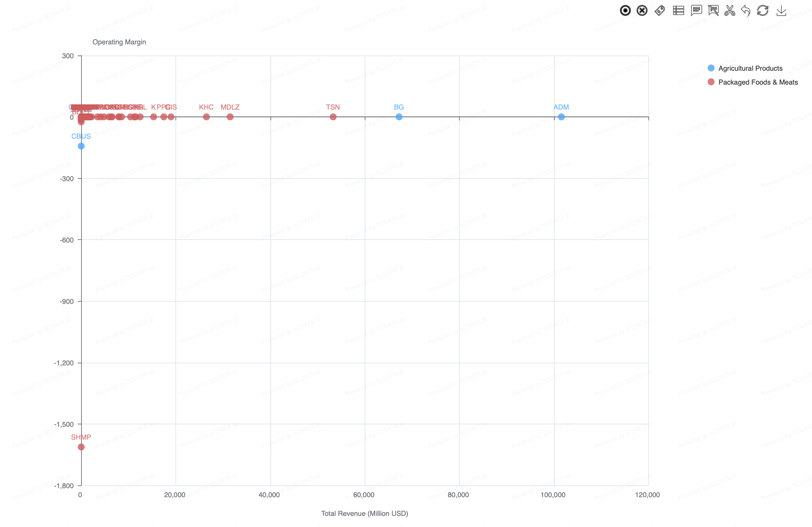This screenshot has width=812, height=527.
Task: Click the price tag label icon
Action: pos(660,11)
